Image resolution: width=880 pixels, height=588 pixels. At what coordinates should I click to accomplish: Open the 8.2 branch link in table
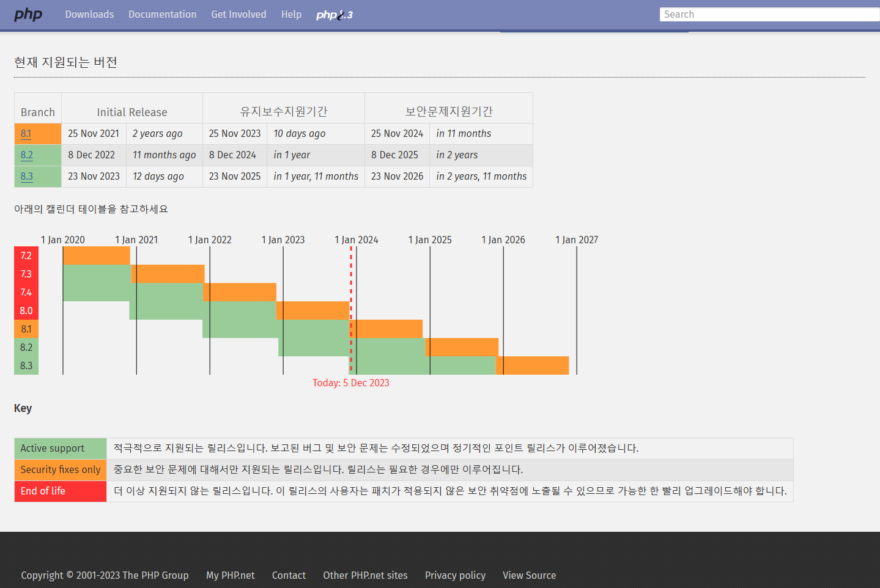tap(26, 155)
